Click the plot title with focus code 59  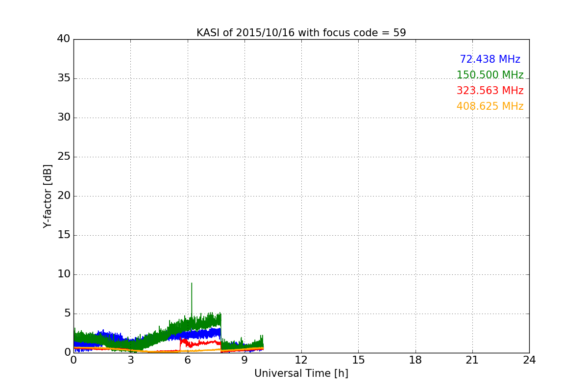point(301,33)
